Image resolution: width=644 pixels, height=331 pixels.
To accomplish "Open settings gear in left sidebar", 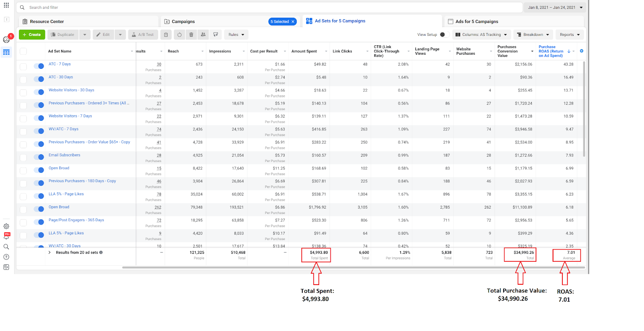I will coord(6,226).
